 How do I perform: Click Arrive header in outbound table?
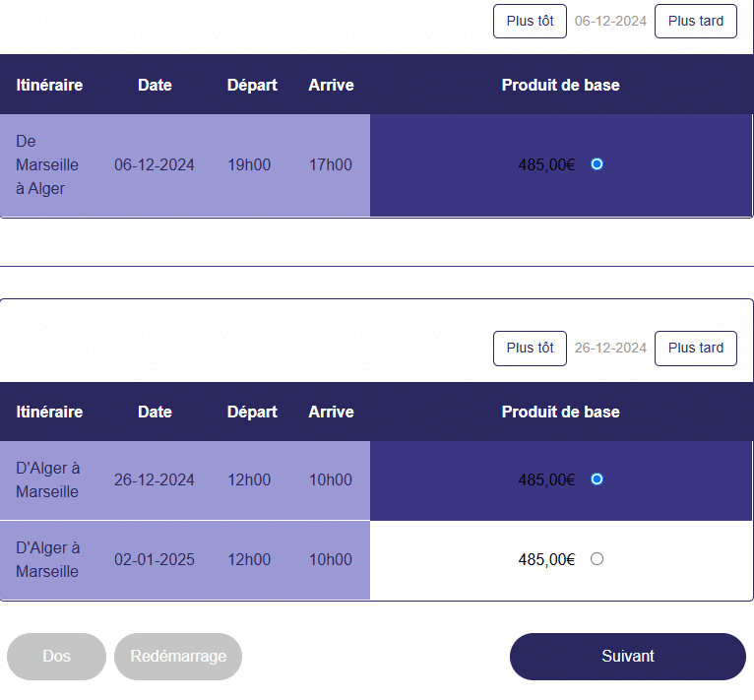click(x=332, y=85)
